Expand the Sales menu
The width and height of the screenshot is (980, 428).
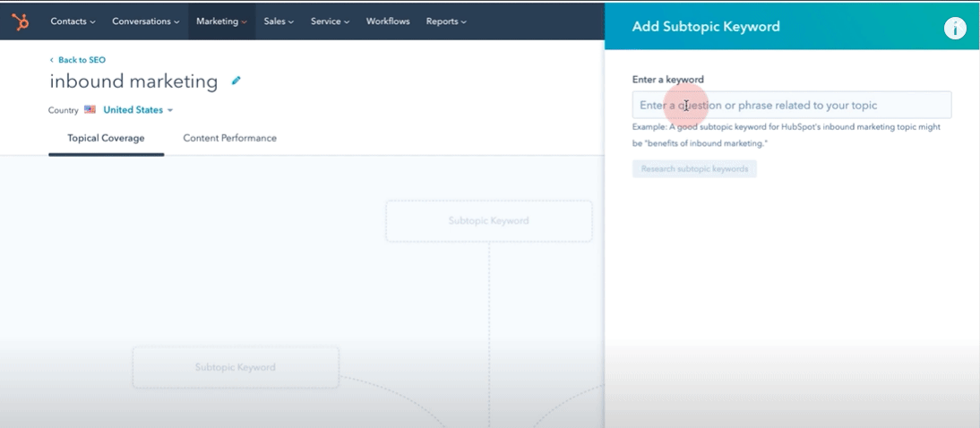279,21
